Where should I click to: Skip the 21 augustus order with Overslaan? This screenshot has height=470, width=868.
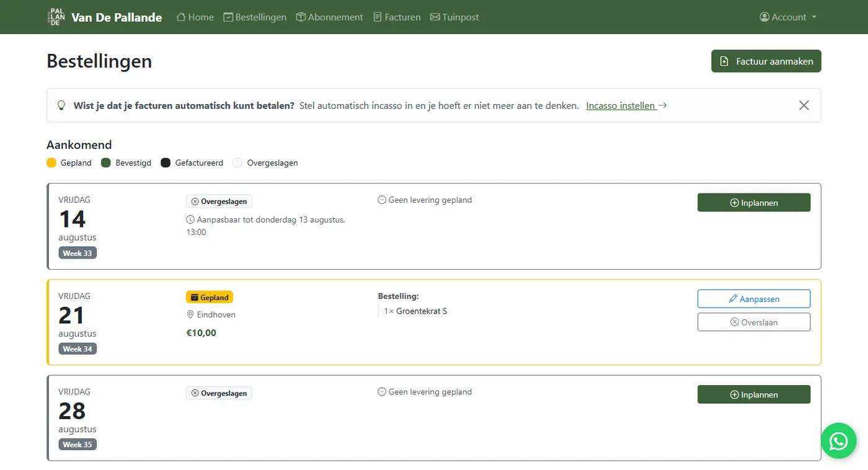click(754, 322)
